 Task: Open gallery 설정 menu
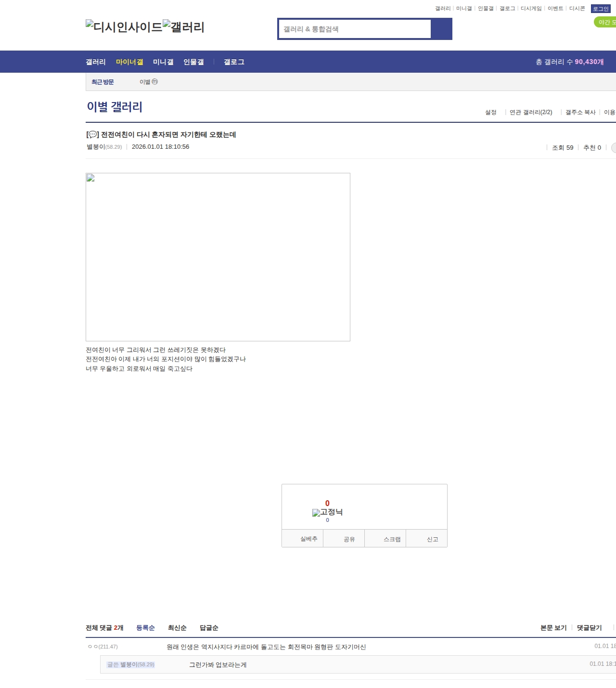(490, 112)
